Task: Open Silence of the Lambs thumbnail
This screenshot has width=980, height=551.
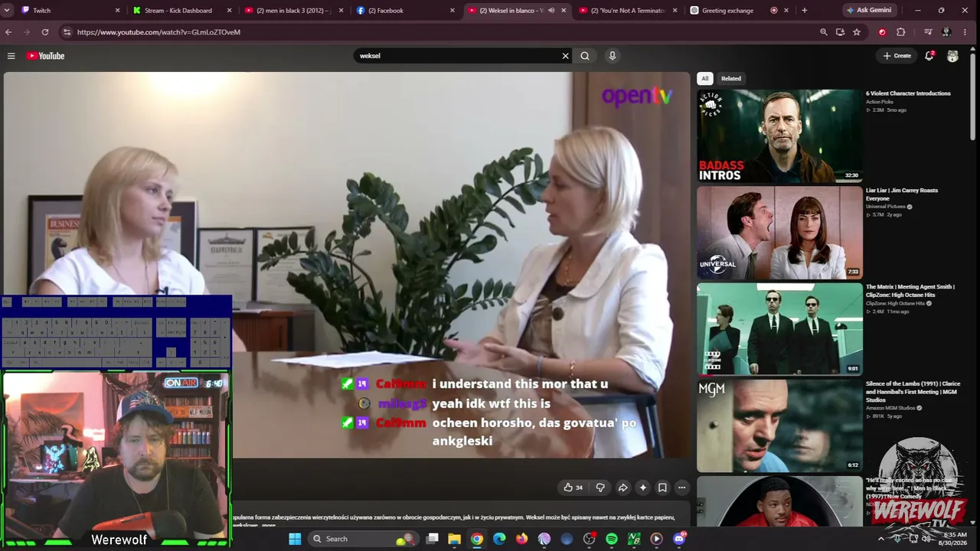Action: point(779,425)
